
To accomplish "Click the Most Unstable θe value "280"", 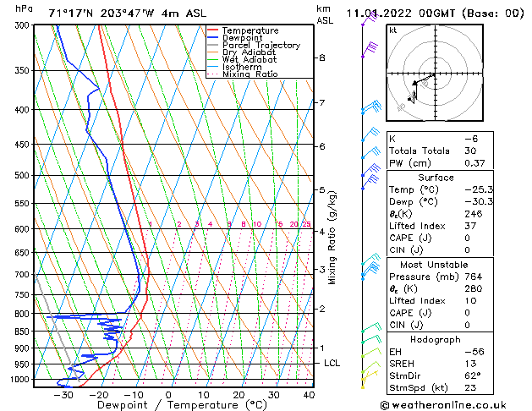I will pos(474,288).
